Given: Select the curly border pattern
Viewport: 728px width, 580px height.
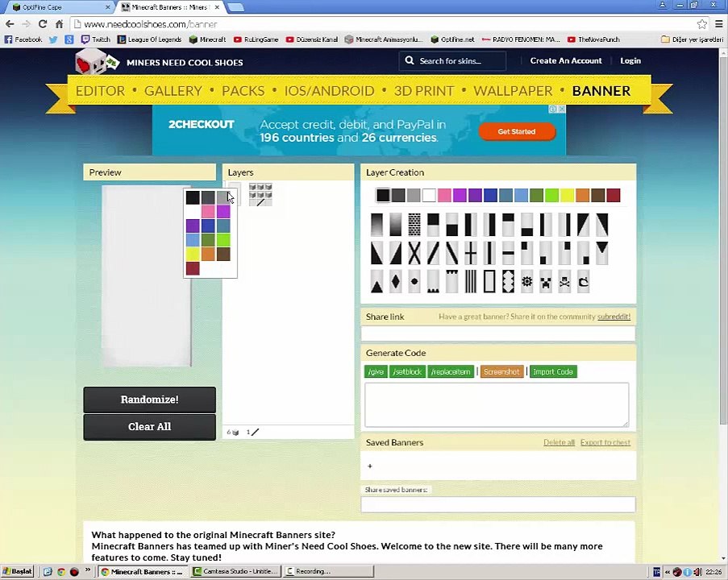Looking at the screenshot, I should point(509,281).
